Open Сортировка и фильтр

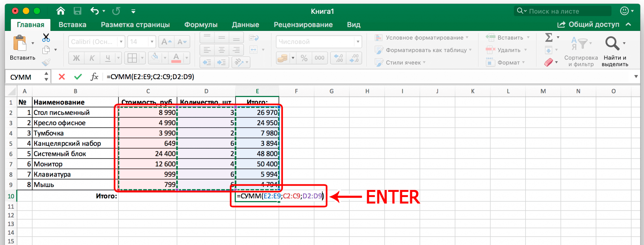click(x=581, y=52)
